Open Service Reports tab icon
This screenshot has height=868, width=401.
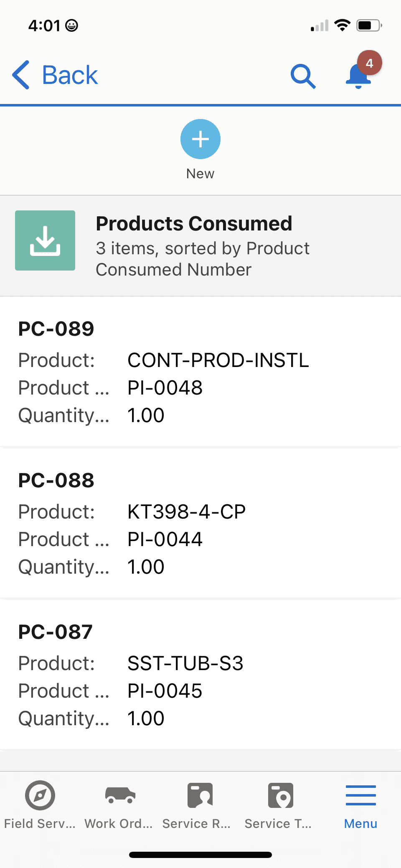pos(200,795)
